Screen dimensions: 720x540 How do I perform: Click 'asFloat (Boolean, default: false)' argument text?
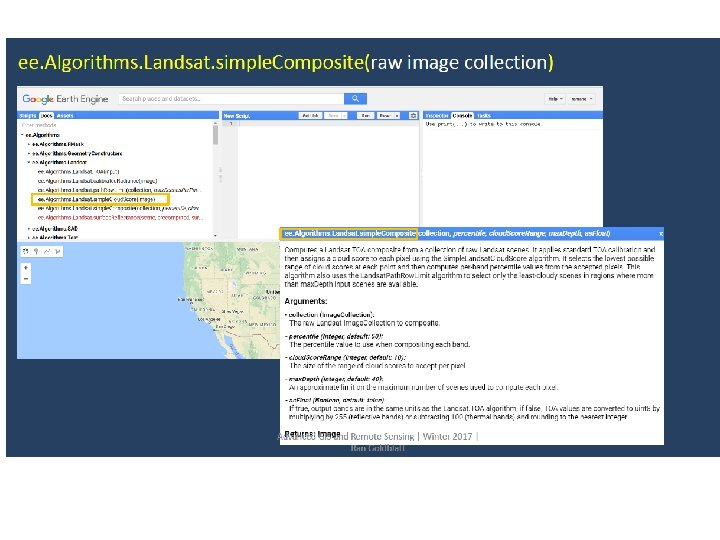pyautogui.click(x=337, y=400)
